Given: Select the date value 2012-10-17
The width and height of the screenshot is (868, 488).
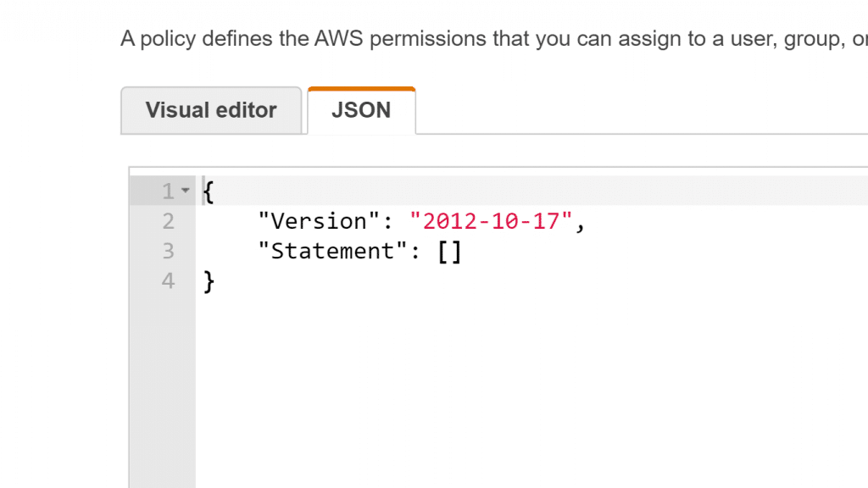Looking at the screenshot, I should point(490,220).
